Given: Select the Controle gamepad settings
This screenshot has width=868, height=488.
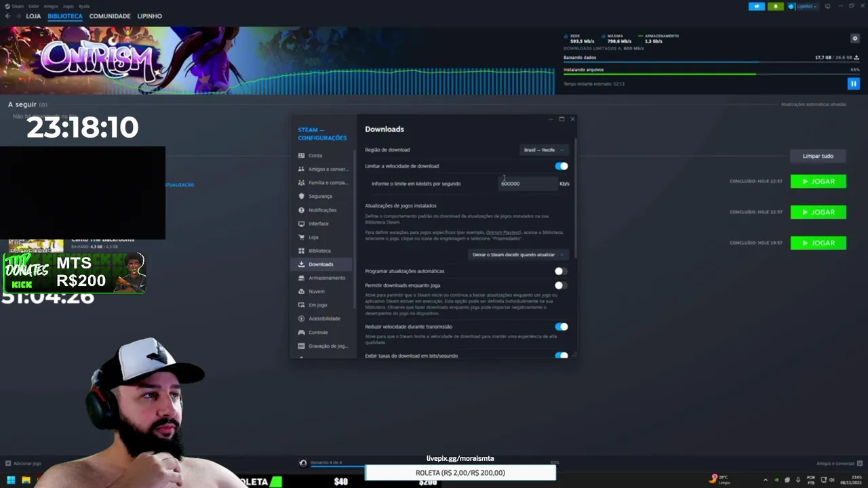Looking at the screenshot, I should click(321, 332).
